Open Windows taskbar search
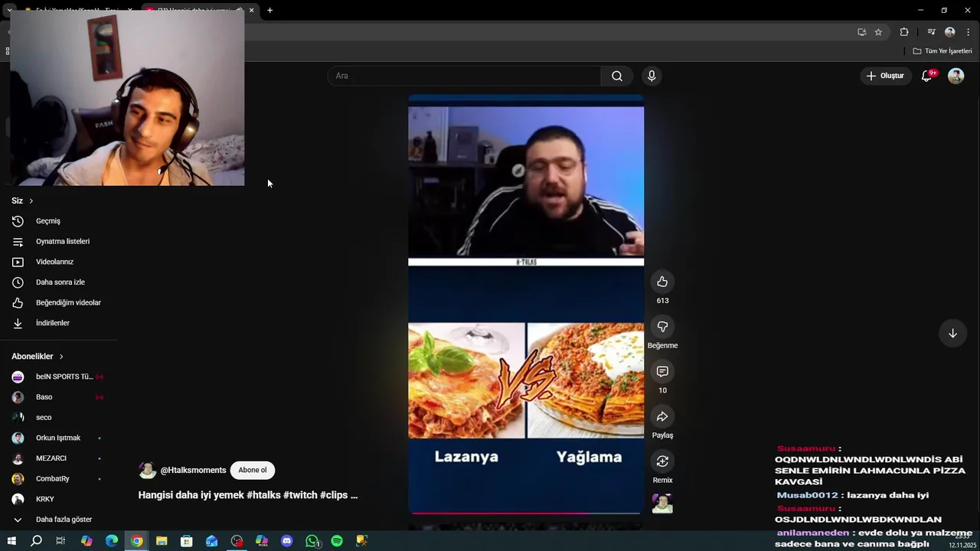Image resolution: width=980 pixels, height=551 pixels. tap(36, 541)
